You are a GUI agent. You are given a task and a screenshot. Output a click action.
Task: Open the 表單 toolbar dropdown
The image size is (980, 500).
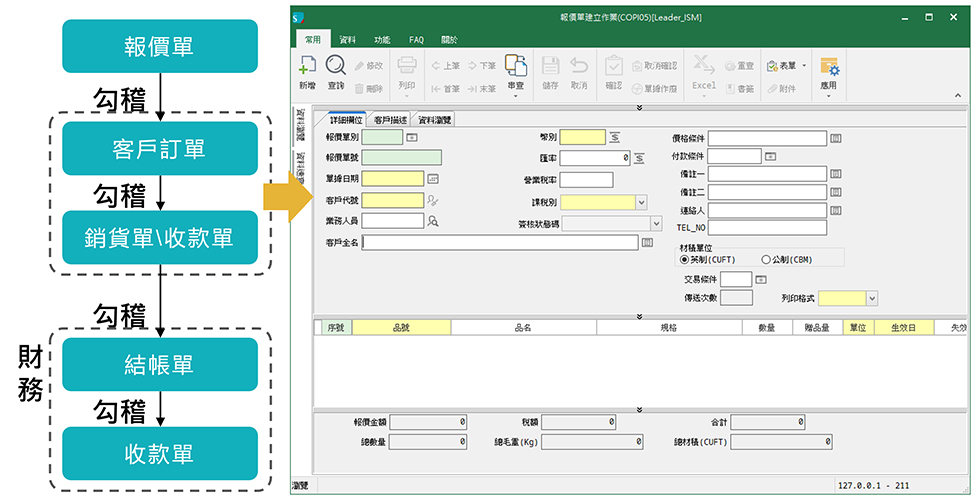click(787, 66)
